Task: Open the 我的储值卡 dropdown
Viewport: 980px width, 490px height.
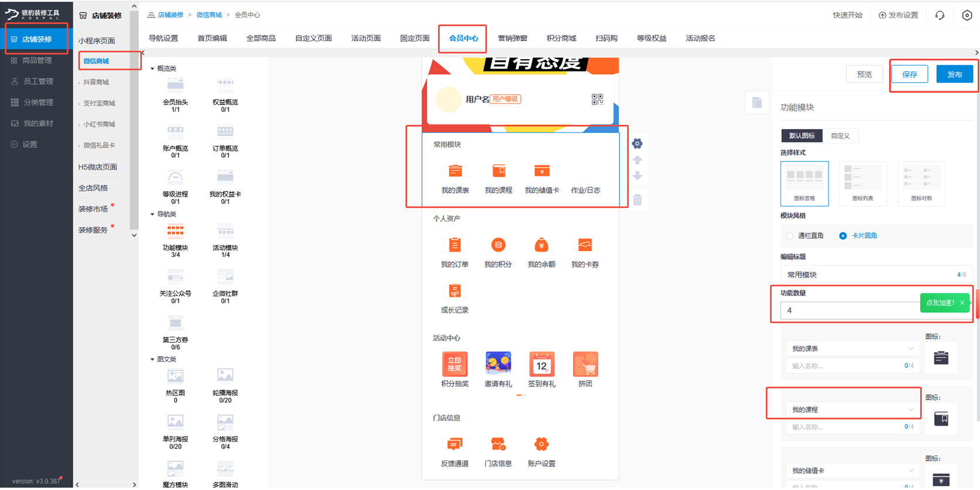Action: pos(852,471)
